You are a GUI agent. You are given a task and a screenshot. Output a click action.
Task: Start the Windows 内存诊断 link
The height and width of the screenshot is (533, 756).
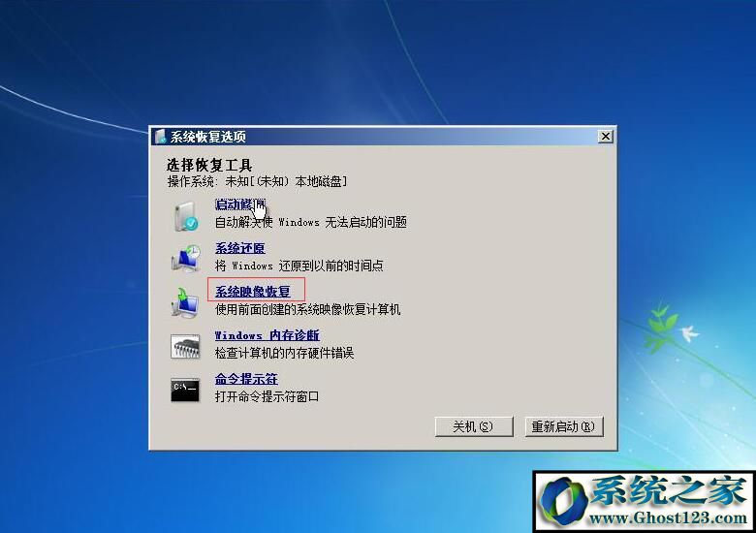pyautogui.click(x=267, y=335)
